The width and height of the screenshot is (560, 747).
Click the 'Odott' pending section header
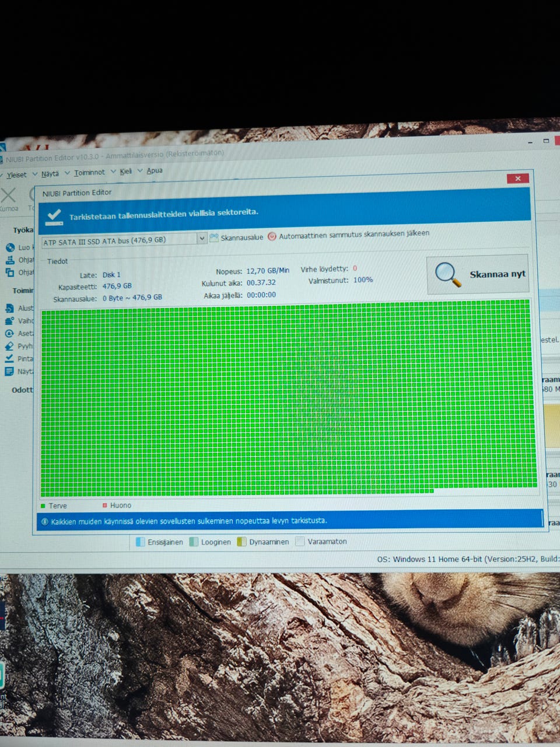pos(22,390)
